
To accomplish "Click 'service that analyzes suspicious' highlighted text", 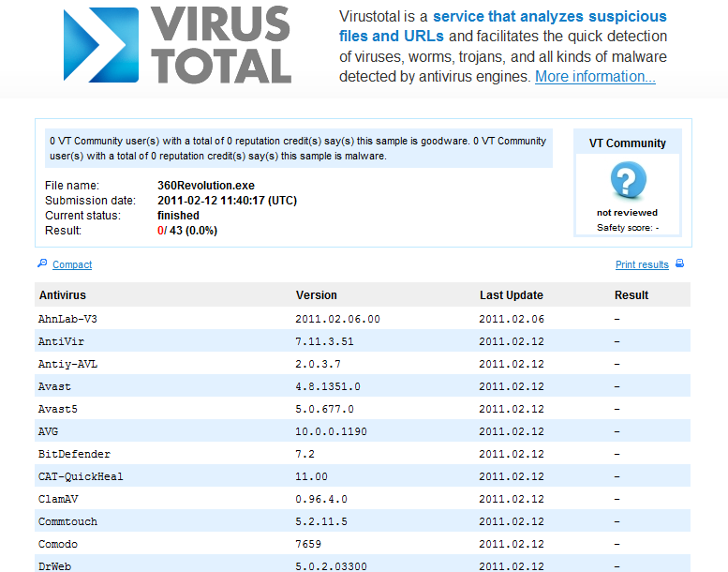I will (550, 16).
